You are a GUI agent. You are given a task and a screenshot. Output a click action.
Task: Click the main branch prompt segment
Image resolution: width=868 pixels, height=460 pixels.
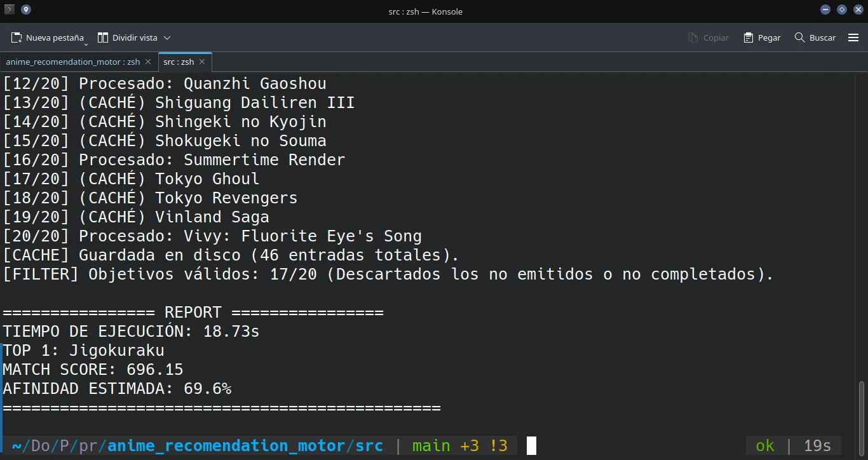[431, 445]
